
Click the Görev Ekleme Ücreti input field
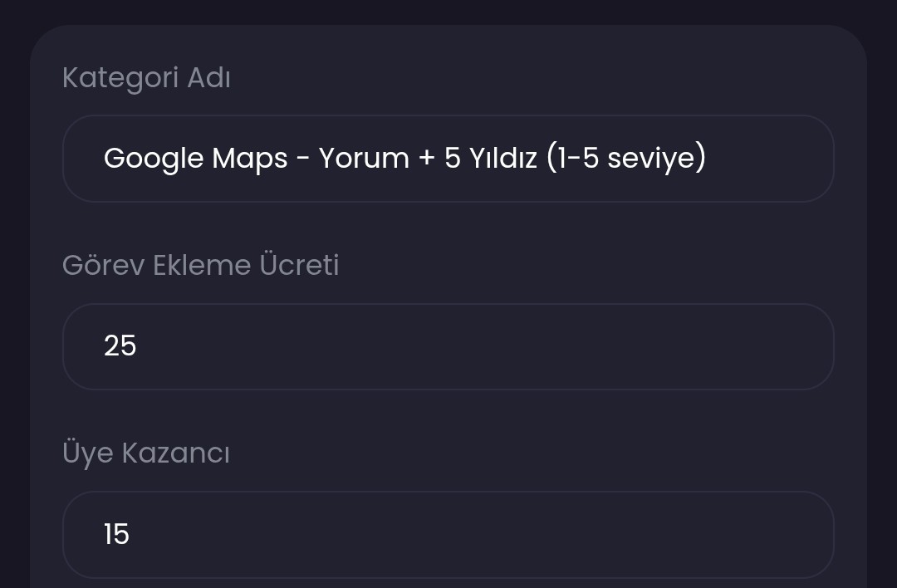[x=448, y=346]
